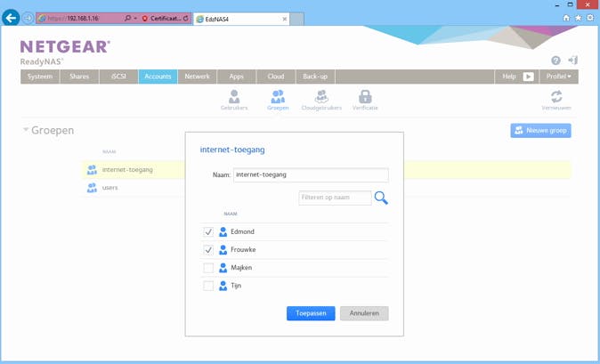600x364 pixels.
Task: Click the Edmond user icon
Action: (x=223, y=231)
